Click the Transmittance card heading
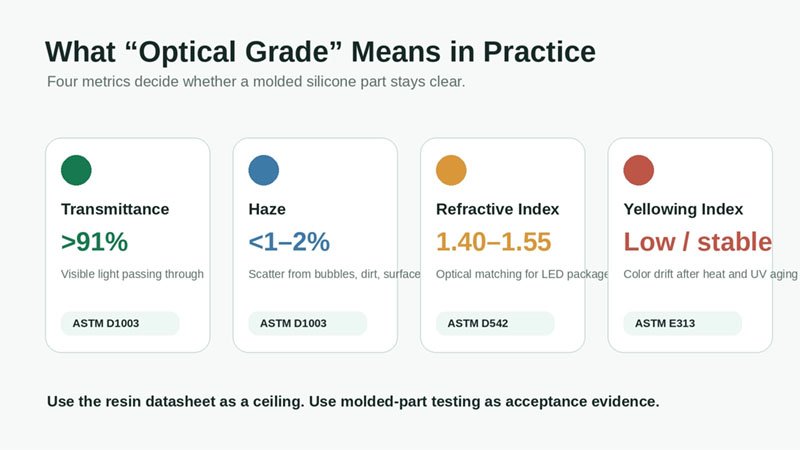The width and height of the screenshot is (800, 450). 115,209
